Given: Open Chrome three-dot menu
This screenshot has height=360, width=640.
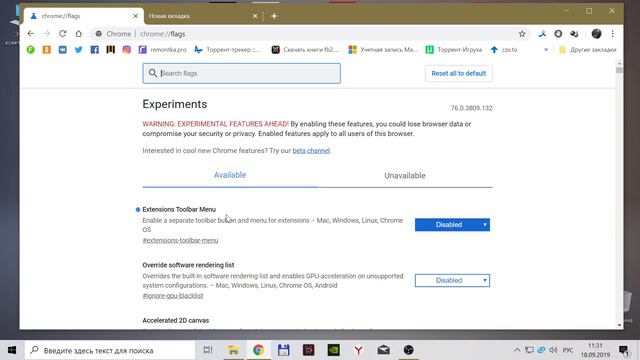Looking at the screenshot, I should click(612, 34).
